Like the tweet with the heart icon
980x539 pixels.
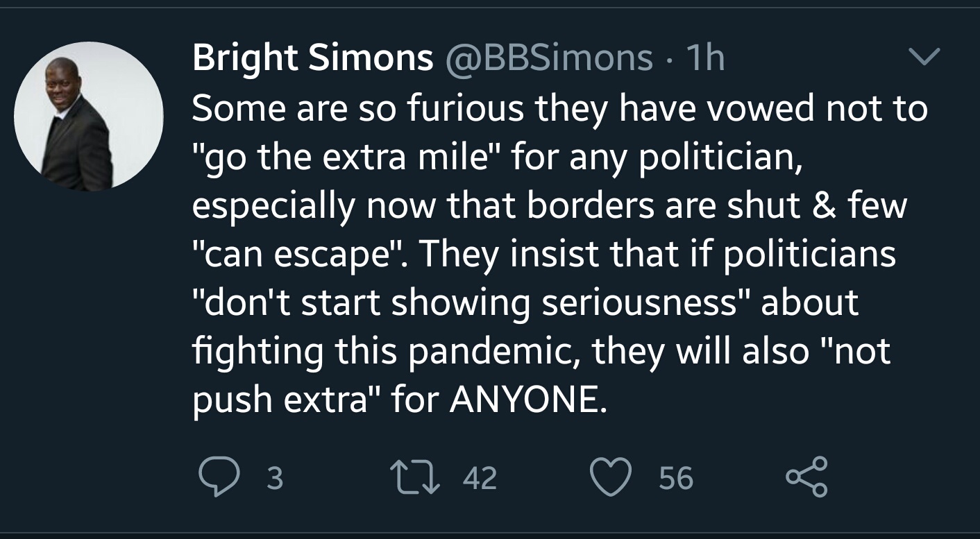pos(610,477)
